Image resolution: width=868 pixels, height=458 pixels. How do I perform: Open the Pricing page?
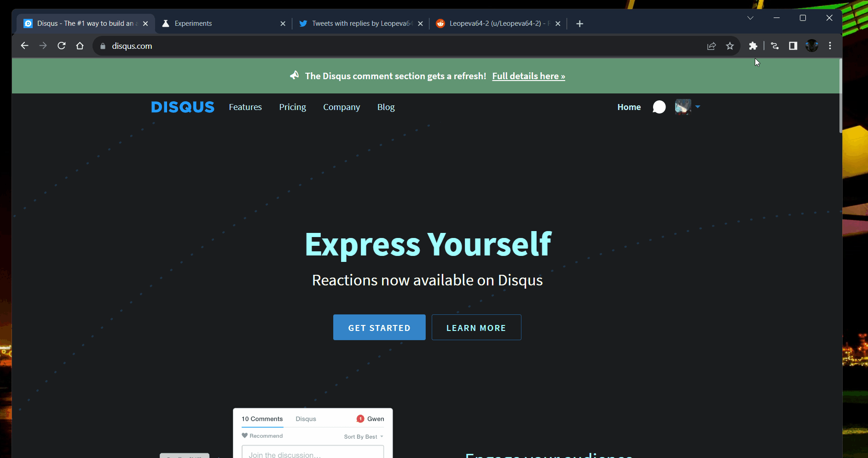pyautogui.click(x=293, y=107)
